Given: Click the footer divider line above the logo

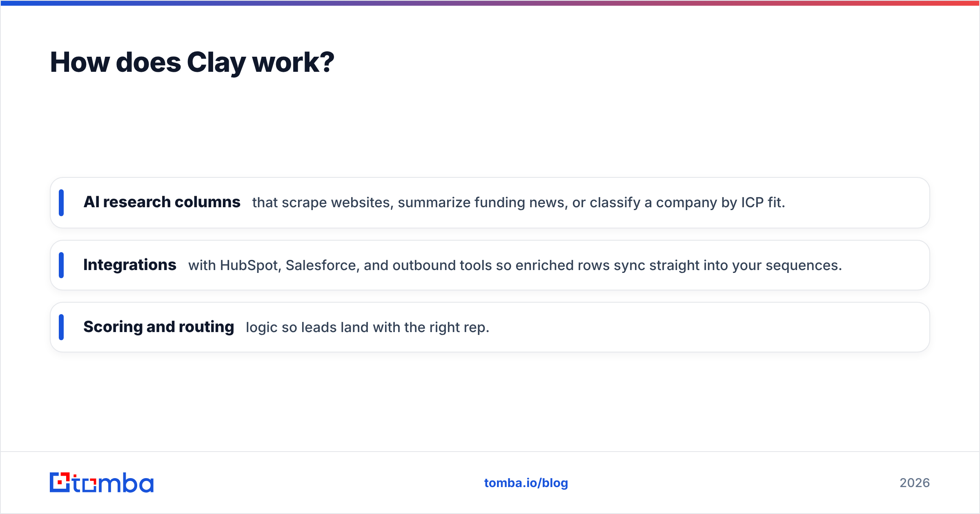Looking at the screenshot, I should tap(490, 452).
